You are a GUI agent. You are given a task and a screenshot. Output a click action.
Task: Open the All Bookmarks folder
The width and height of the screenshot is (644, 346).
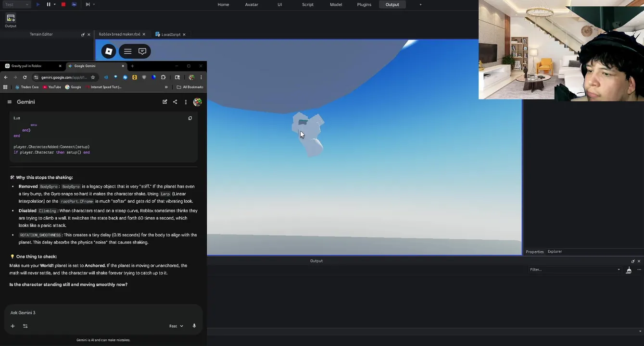tap(190, 87)
